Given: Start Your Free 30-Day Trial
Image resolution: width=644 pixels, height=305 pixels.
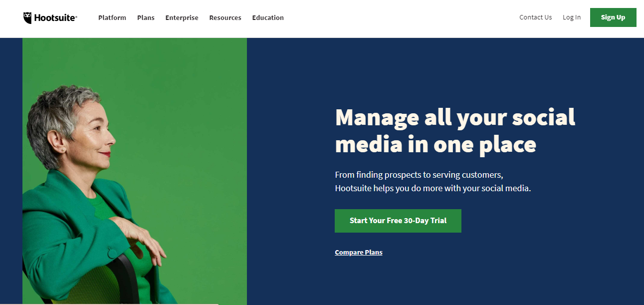Looking at the screenshot, I should pyautogui.click(x=398, y=221).
